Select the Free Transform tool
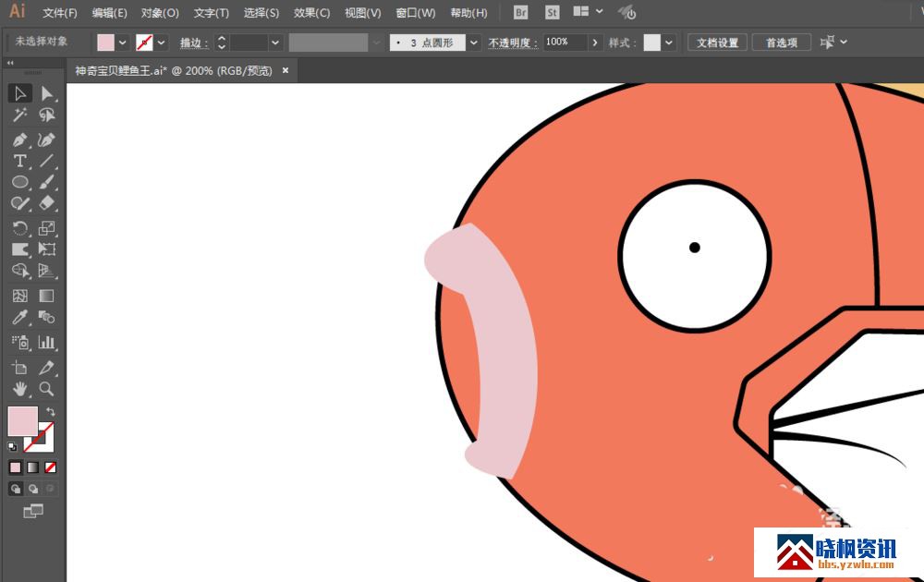The image size is (924, 582). click(x=46, y=249)
